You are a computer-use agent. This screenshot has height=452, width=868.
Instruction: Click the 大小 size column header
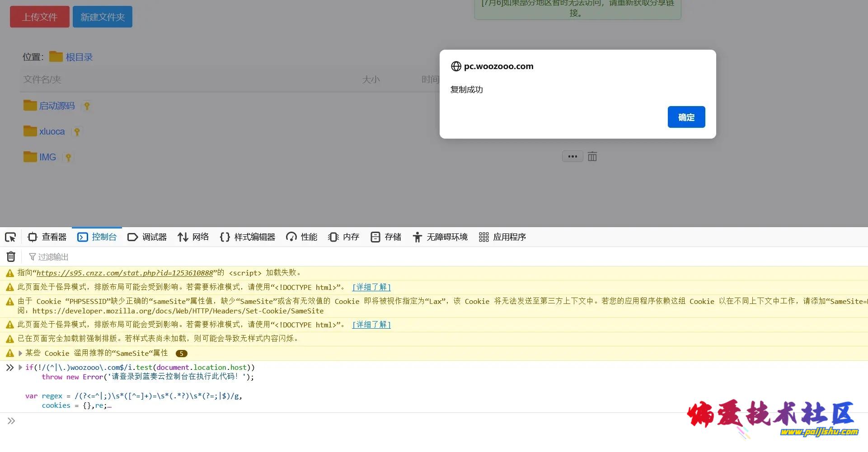click(371, 79)
